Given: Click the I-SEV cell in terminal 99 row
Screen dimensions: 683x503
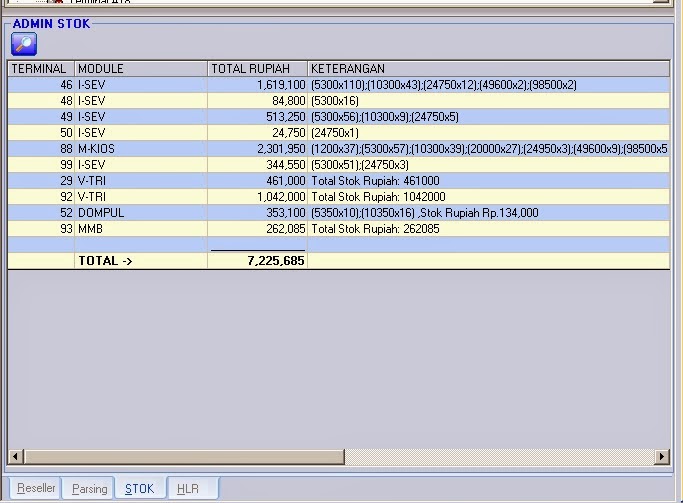Looking at the screenshot, I should (x=141, y=165).
